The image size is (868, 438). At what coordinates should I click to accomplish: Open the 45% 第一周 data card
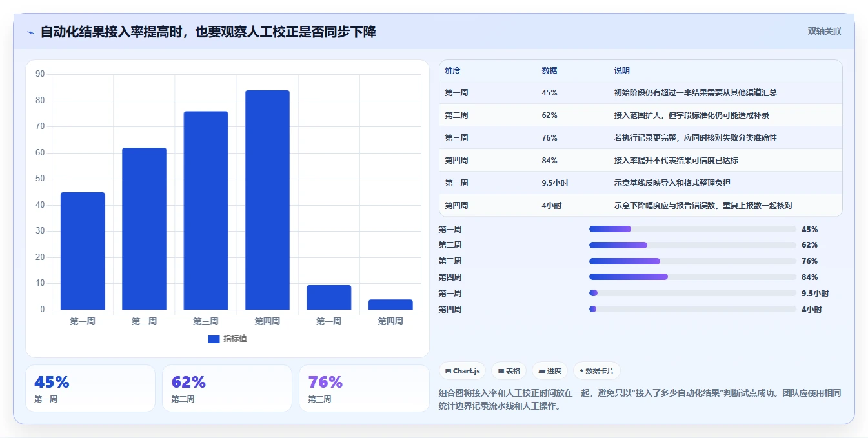point(90,388)
